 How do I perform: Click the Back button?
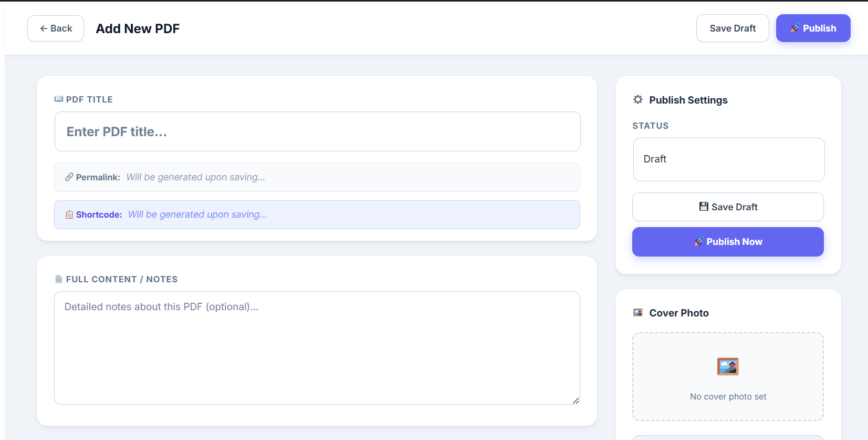(56, 28)
